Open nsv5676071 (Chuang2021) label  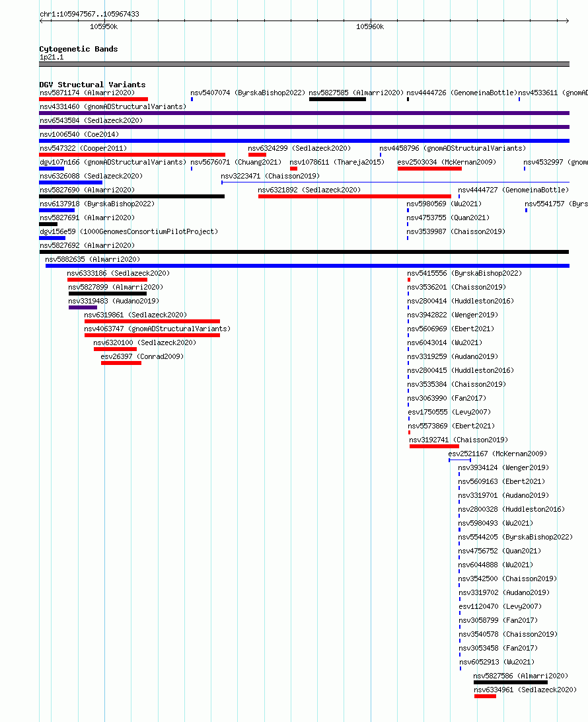point(236,162)
